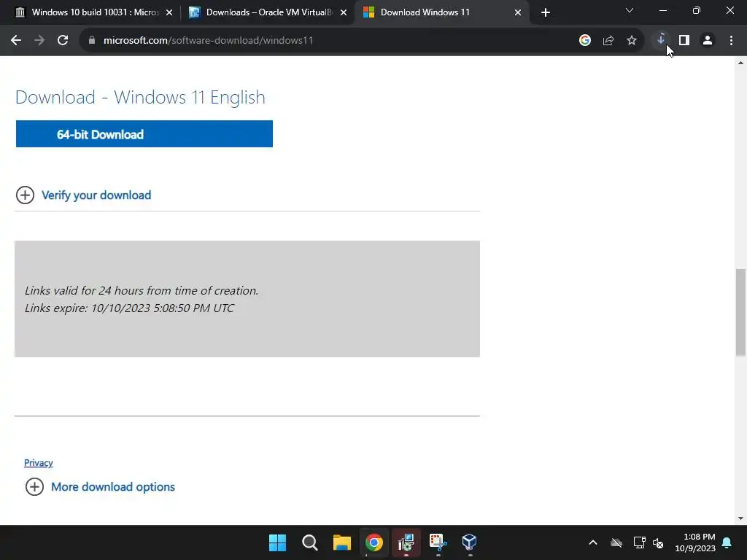
Task: Close the Windows 10 build 10031 tab
Action: click(169, 12)
